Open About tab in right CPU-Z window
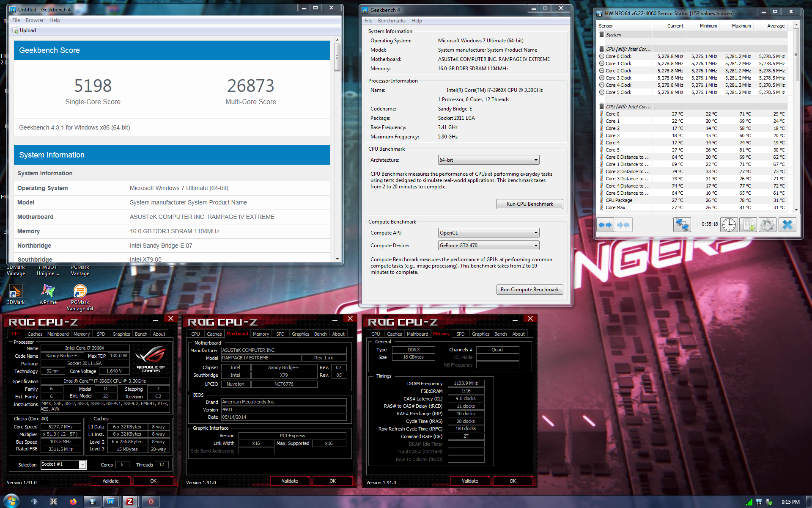Image resolution: width=812 pixels, height=508 pixels. pyautogui.click(x=518, y=334)
